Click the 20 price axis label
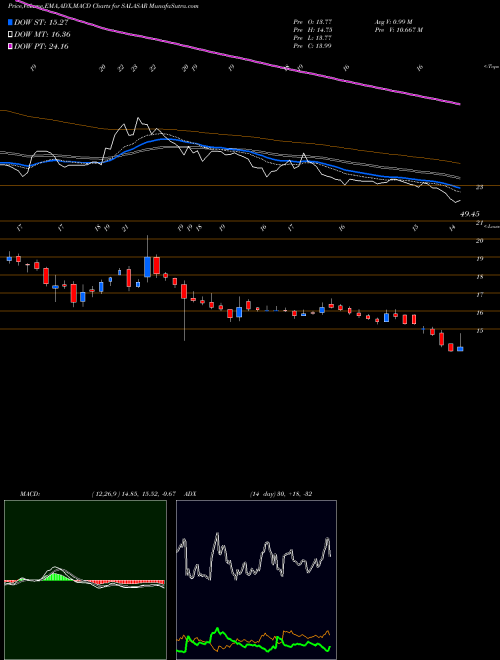 coord(479,241)
